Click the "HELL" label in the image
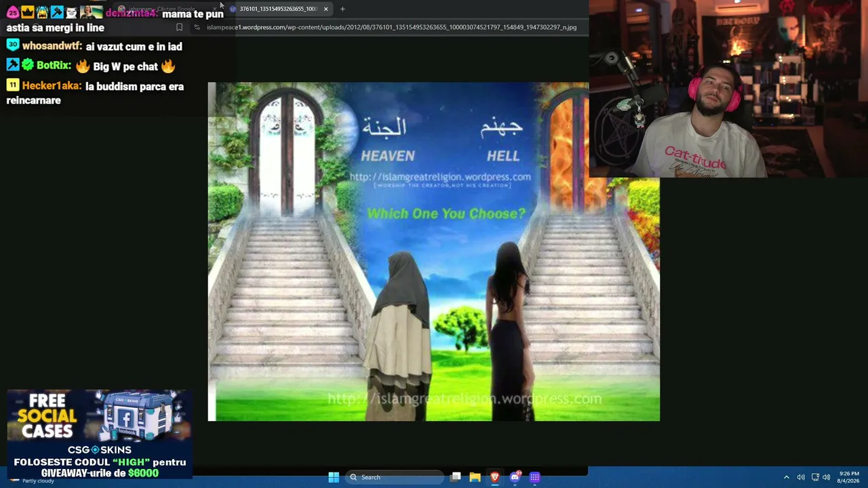The width and height of the screenshot is (868, 488). (x=503, y=156)
